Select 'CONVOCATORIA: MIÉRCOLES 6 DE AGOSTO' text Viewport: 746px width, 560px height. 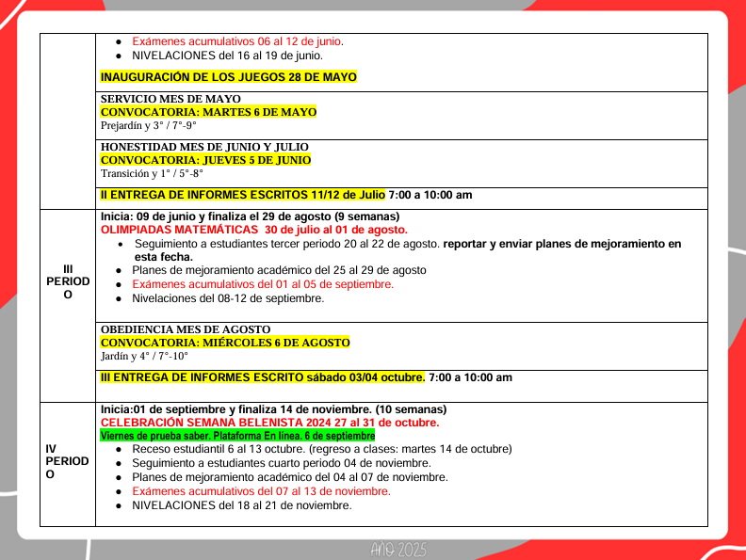coord(225,343)
